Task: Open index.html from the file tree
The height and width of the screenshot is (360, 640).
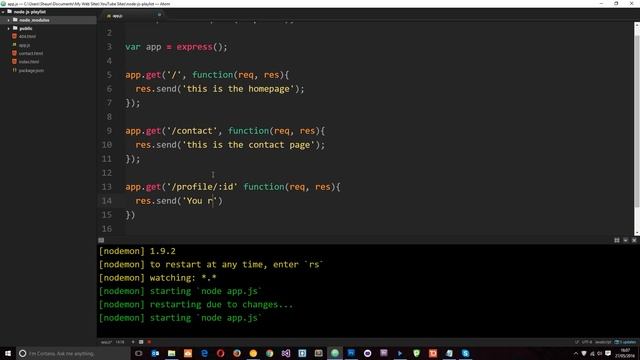Action: (29, 62)
